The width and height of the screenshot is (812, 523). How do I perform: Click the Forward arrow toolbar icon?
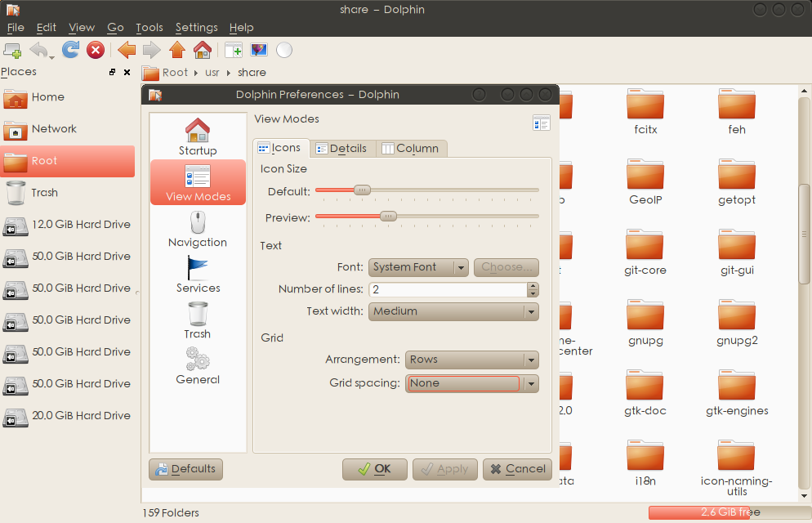click(x=152, y=50)
